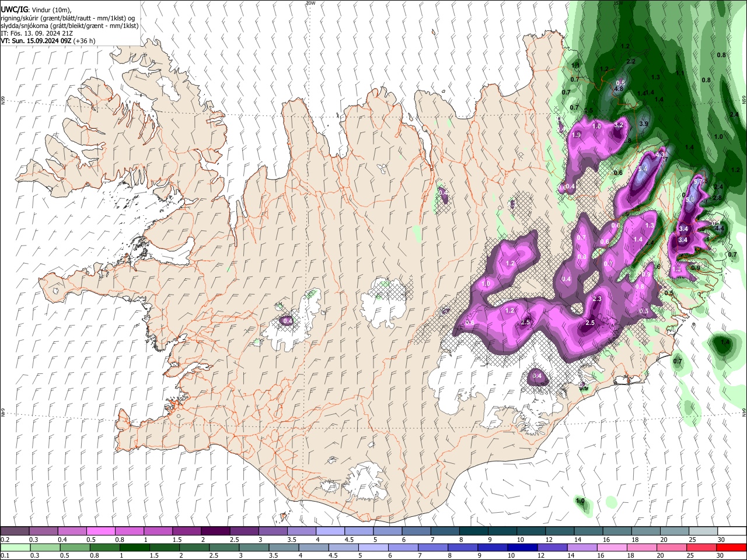Click the bold UWC/IG title text
This screenshot has height=560, width=747.
[14, 9]
